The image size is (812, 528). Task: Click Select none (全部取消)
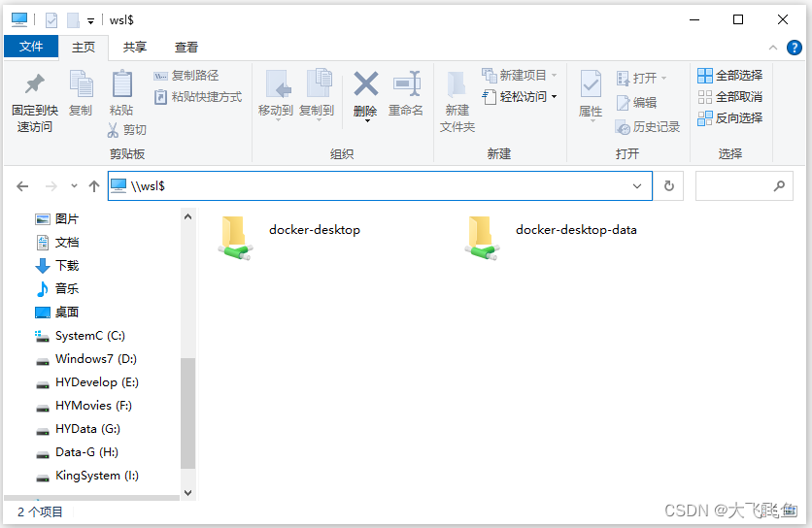click(730, 97)
